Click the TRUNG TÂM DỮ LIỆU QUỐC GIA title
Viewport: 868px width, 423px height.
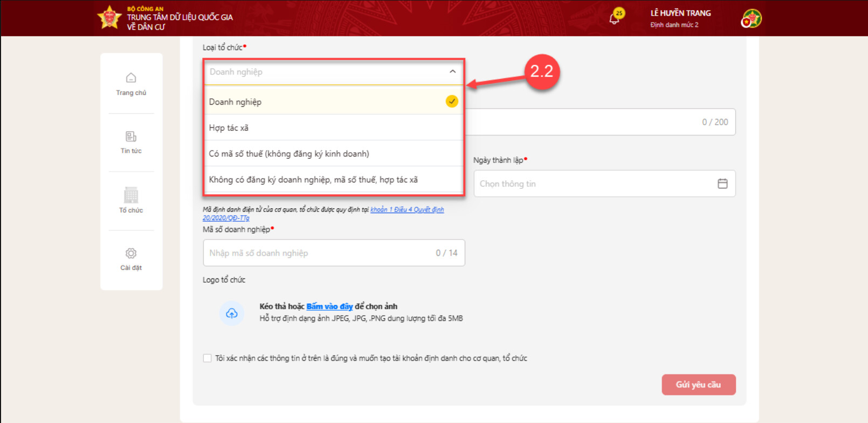180,22
